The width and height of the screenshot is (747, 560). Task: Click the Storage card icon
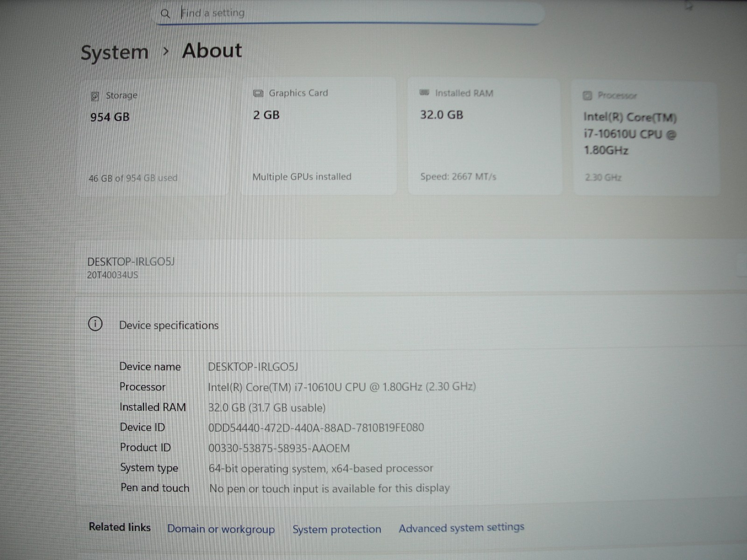(x=95, y=96)
